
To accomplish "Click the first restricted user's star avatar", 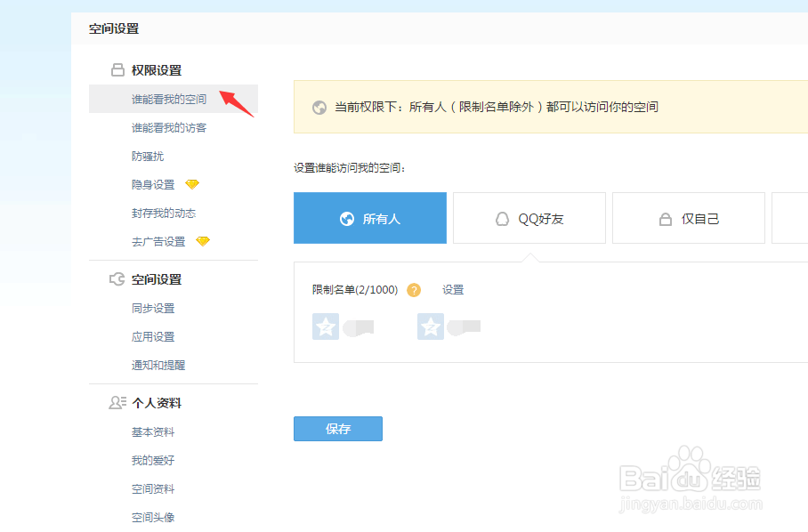I will click(x=326, y=326).
